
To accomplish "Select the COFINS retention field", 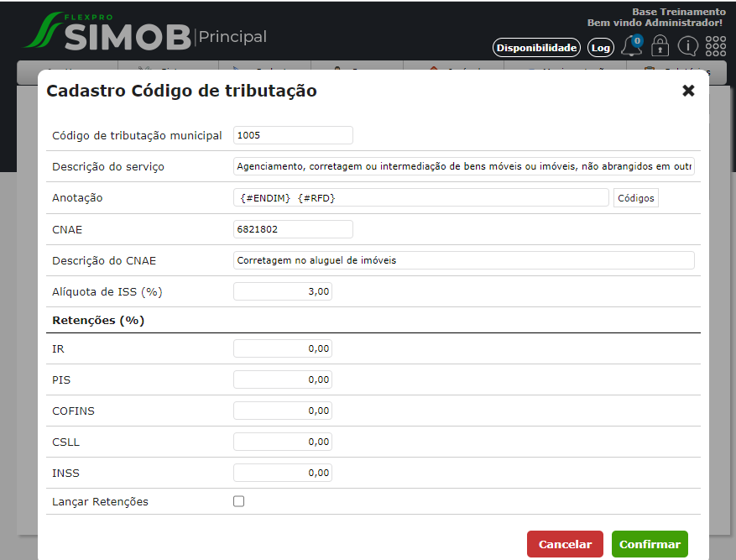I will tap(282, 411).
